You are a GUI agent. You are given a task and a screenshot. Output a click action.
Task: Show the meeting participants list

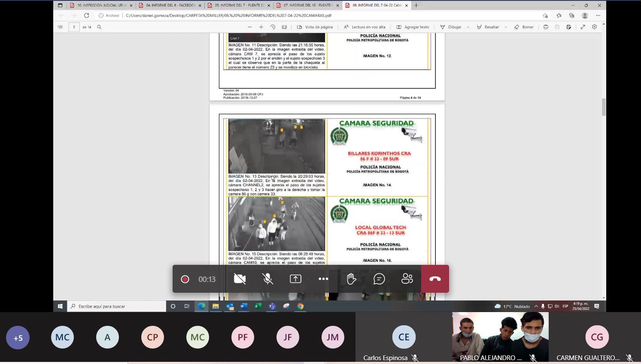pyautogui.click(x=407, y=279)
